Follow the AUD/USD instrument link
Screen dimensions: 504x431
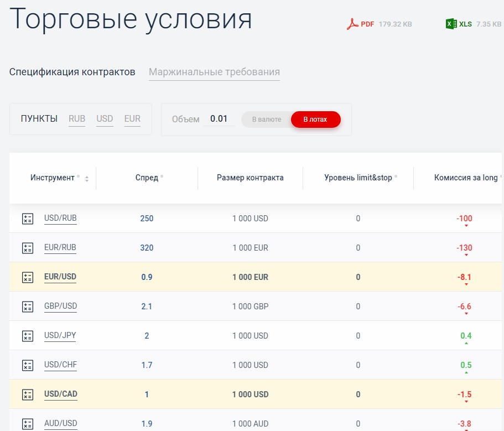point(60,424)
